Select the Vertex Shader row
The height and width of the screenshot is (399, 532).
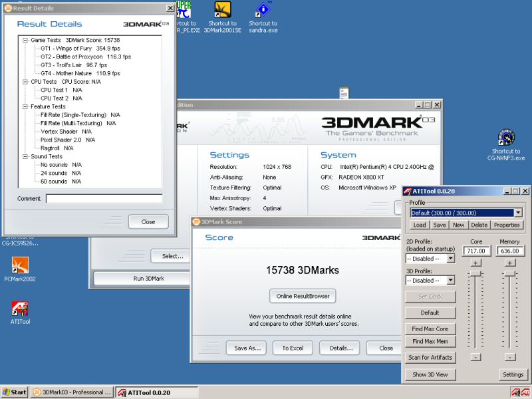[66, 132]
